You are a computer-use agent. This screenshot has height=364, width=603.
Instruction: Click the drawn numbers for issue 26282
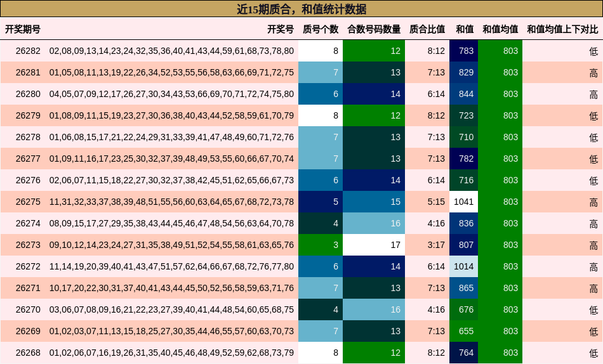click(x=171, y=51)
